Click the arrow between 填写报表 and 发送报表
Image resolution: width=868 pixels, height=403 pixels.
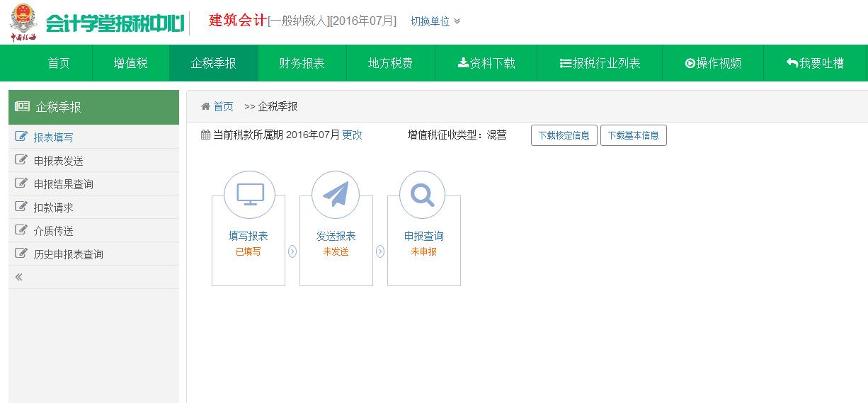(x=292, y=251)
